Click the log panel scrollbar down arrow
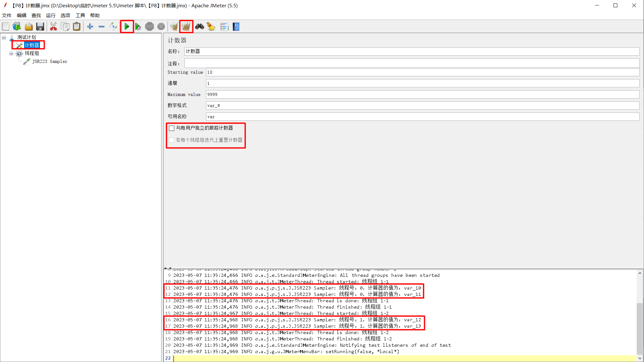This screenshot has width=644, height=362. coord(640,358)
